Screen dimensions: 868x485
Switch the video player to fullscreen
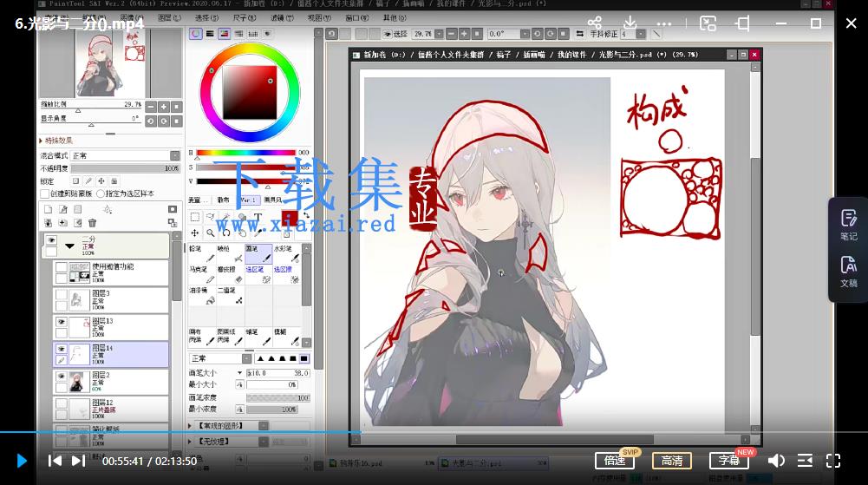click(833, 461)
